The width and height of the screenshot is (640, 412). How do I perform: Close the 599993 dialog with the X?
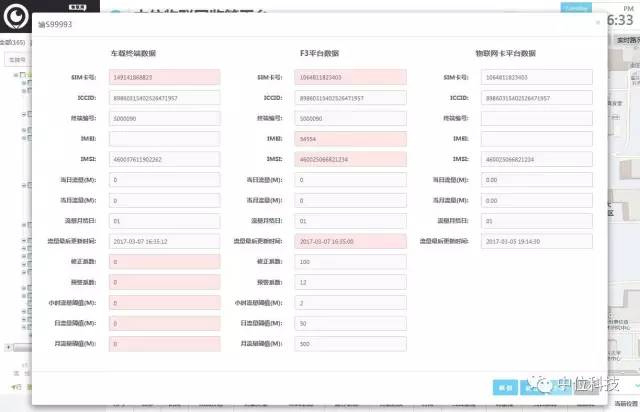pyautogui.click(x=598, y=22)
